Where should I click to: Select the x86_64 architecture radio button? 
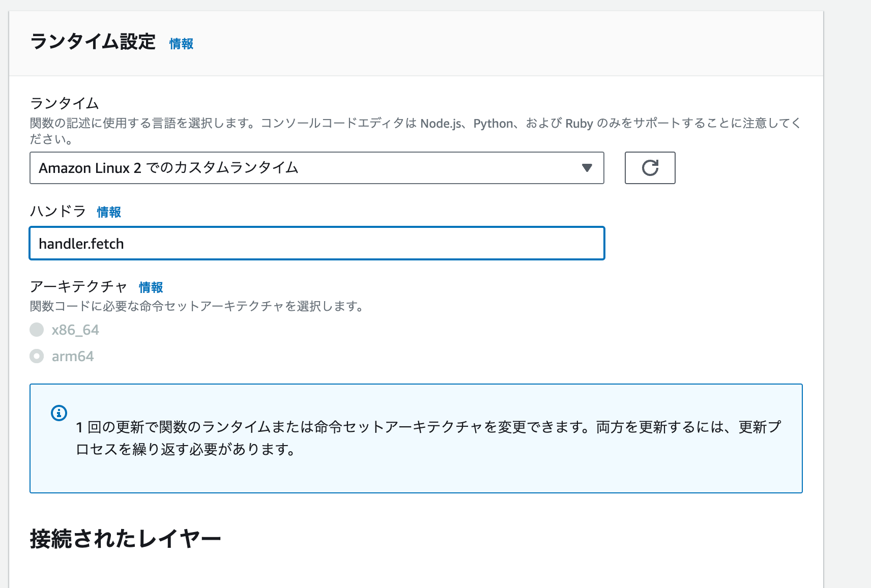click(x=37, y=330)
